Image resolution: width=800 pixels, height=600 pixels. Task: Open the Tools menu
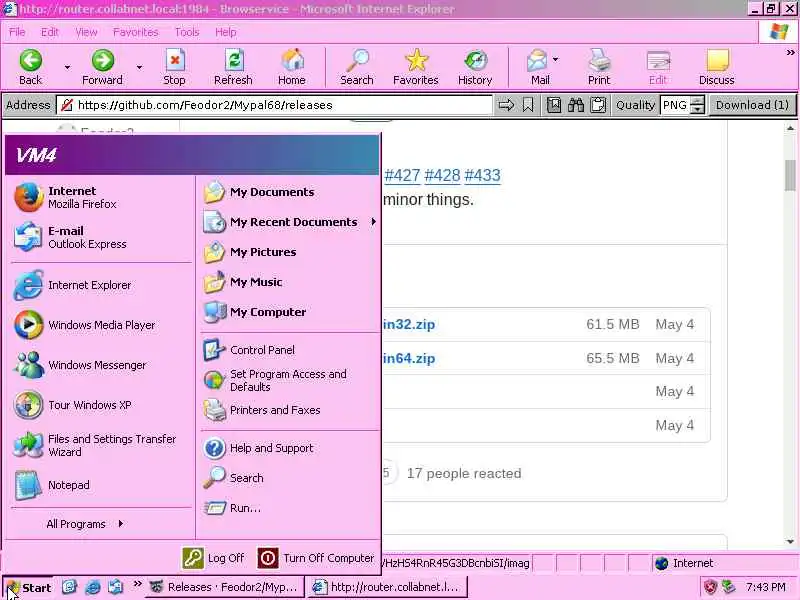click(187, 32)
